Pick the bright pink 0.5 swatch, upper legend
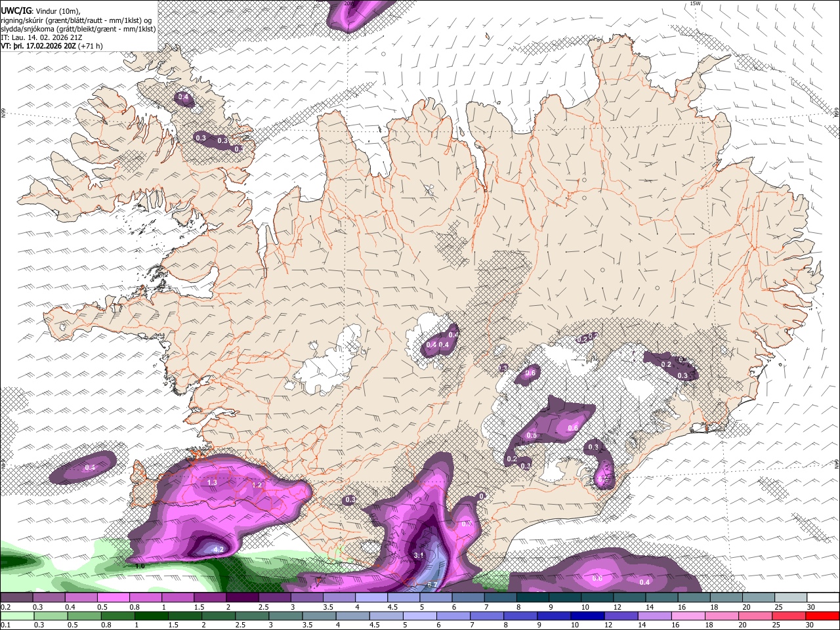The width and height of the screenshot is (840, 630). [114, 597]
